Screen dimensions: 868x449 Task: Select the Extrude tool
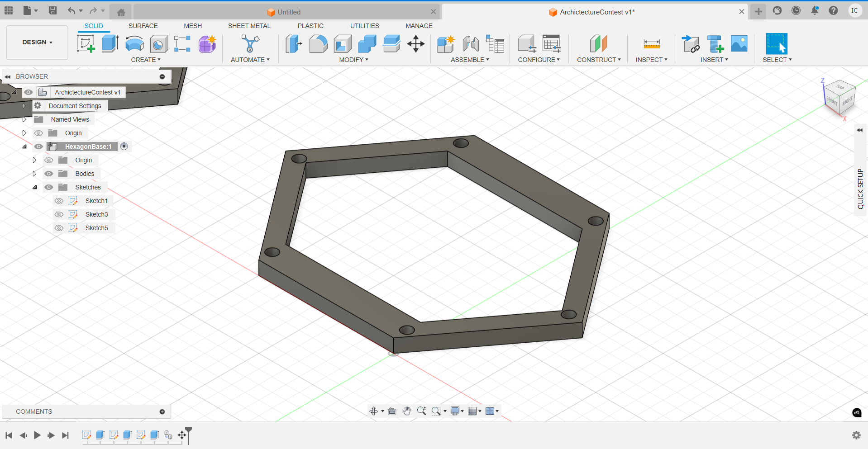(110, 44)
